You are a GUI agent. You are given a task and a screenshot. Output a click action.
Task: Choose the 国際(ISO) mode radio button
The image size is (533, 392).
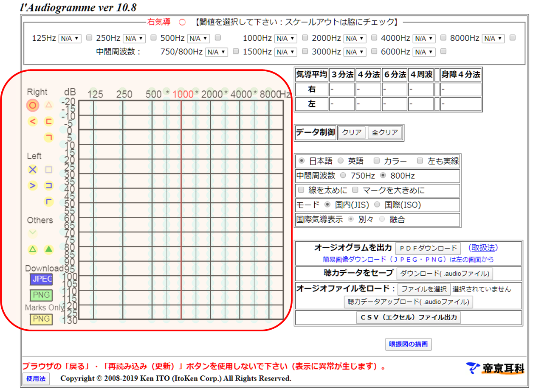pos(377,205)
